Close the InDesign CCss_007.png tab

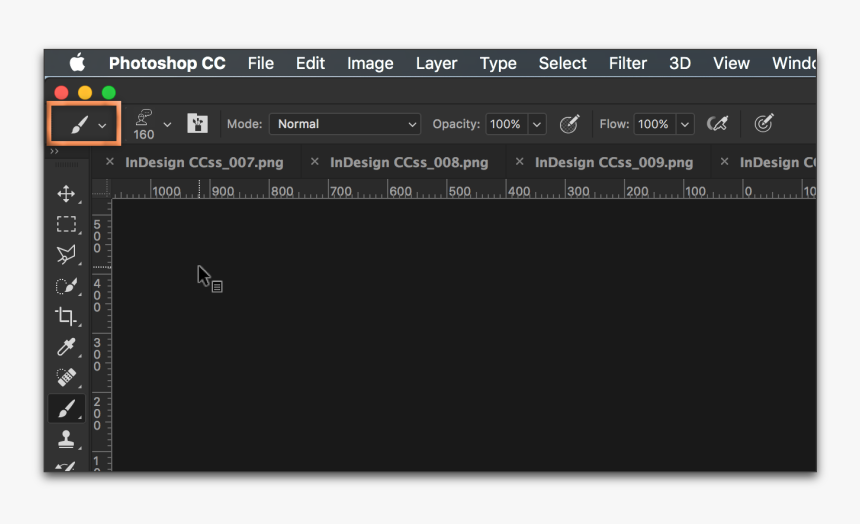pos(110,161)
